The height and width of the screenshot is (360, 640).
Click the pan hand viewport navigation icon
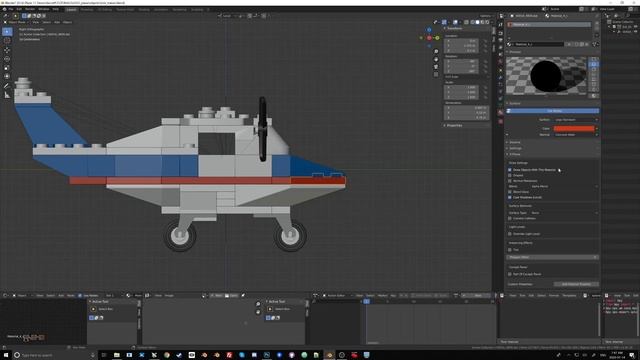tap(436, 60)
